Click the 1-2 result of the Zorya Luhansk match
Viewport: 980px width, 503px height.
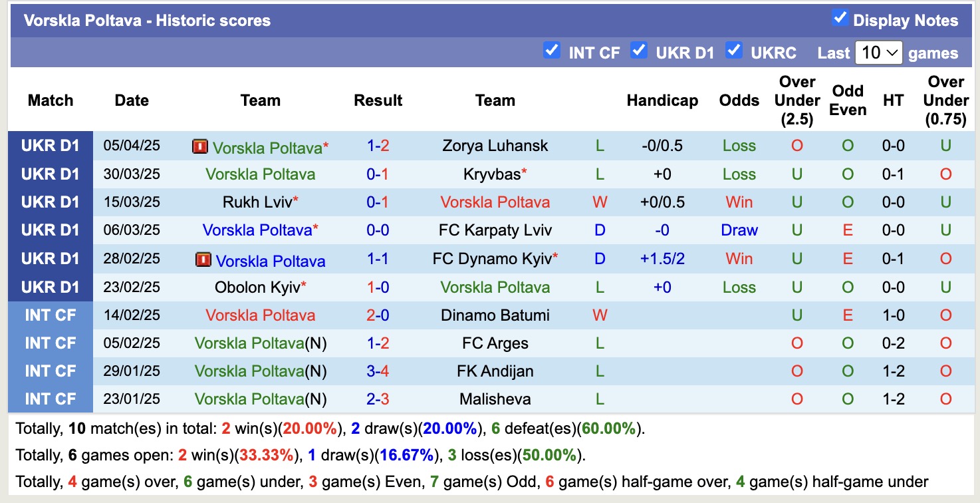click(x=378, y=145)
